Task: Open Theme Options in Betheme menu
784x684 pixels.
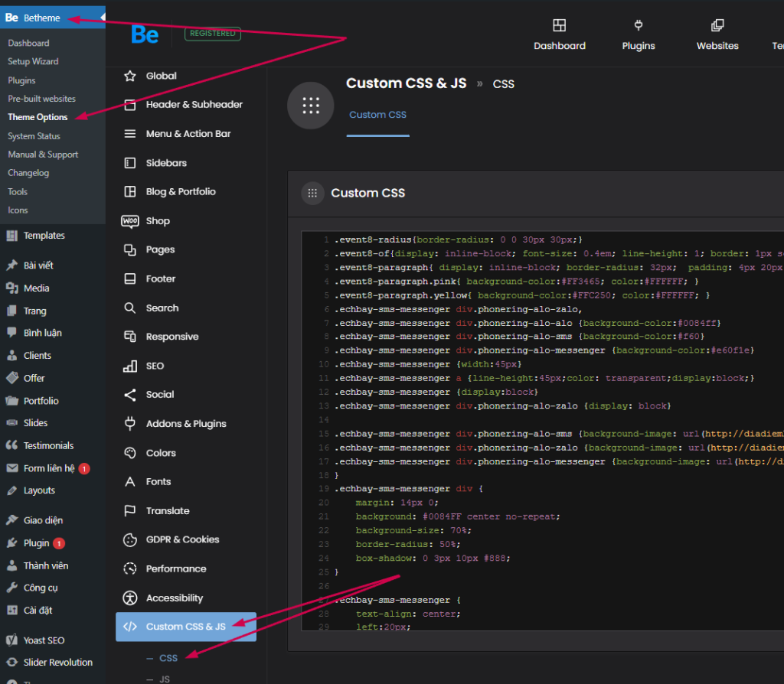Action: click(x=38, y=117)
